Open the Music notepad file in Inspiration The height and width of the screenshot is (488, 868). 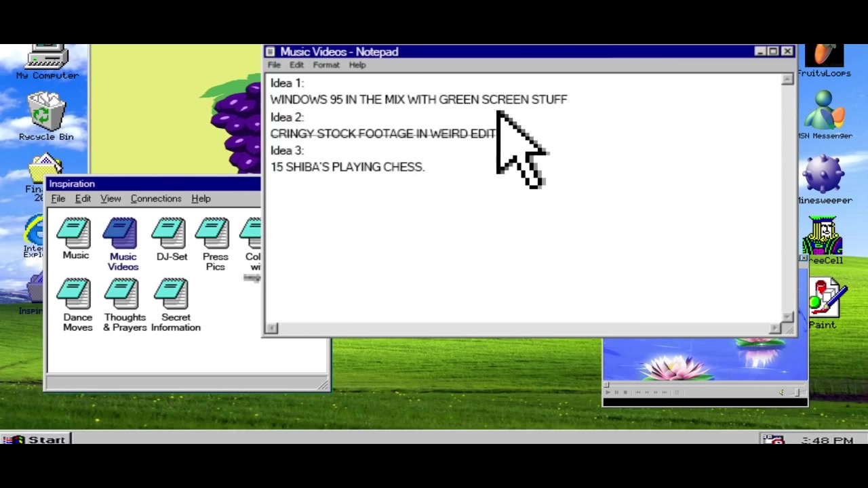coord(75,239)
